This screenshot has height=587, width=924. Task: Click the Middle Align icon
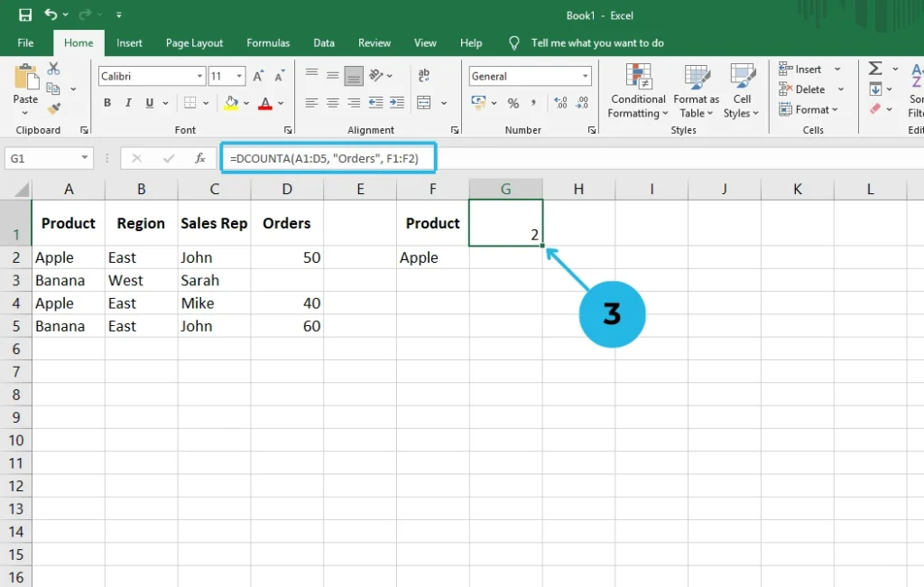coord(333,76)
